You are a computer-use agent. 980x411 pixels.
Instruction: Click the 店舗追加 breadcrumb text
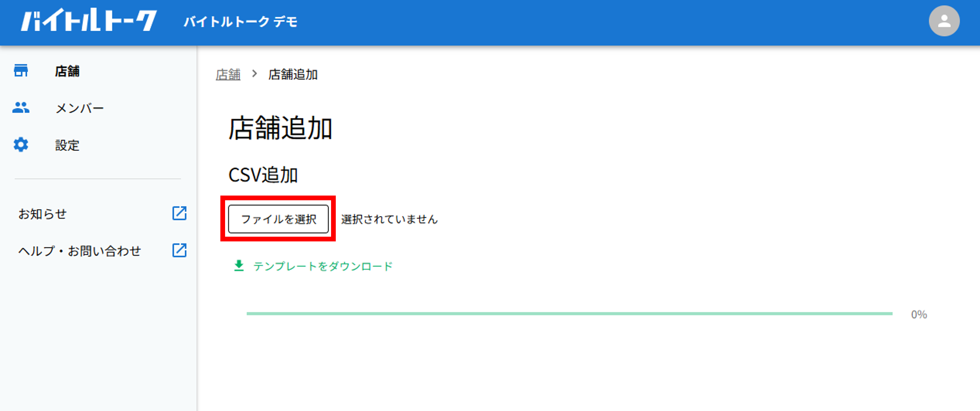point(293,75)
